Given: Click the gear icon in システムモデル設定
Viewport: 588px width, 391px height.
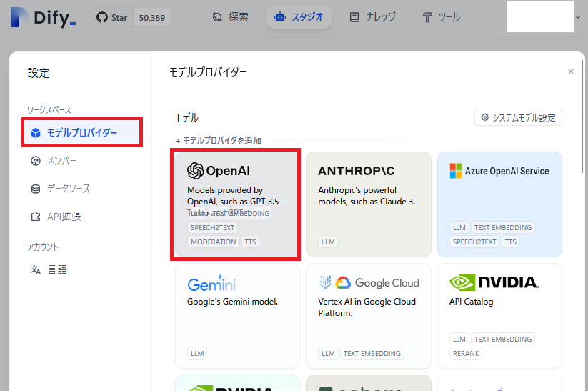Looking at the screenshot, I should tap(485, 117).
